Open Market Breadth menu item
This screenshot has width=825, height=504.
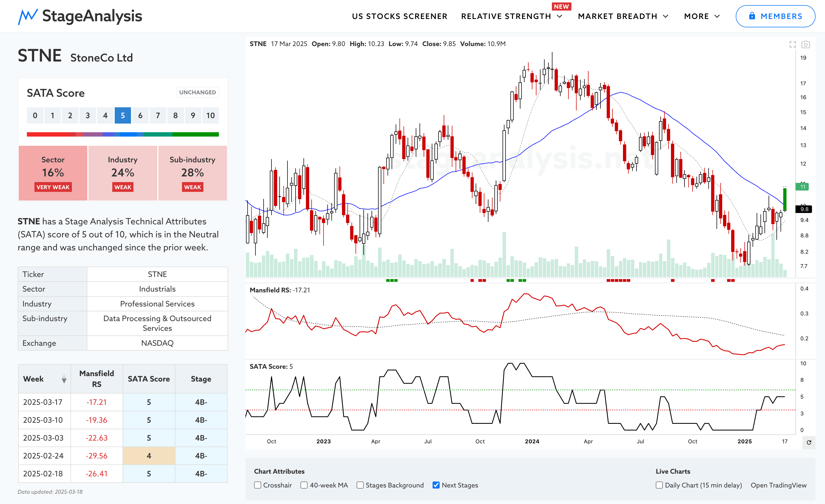(x=618, y=16)
